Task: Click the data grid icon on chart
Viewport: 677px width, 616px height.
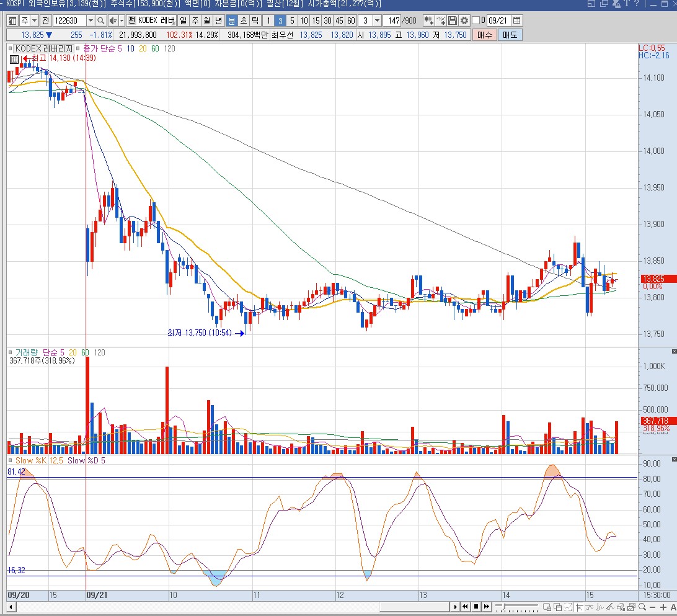Action: click(14, 59)
